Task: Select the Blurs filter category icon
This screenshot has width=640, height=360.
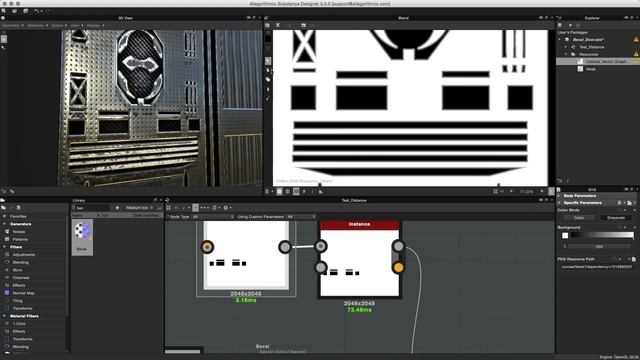Action: [x=7, y=270]
